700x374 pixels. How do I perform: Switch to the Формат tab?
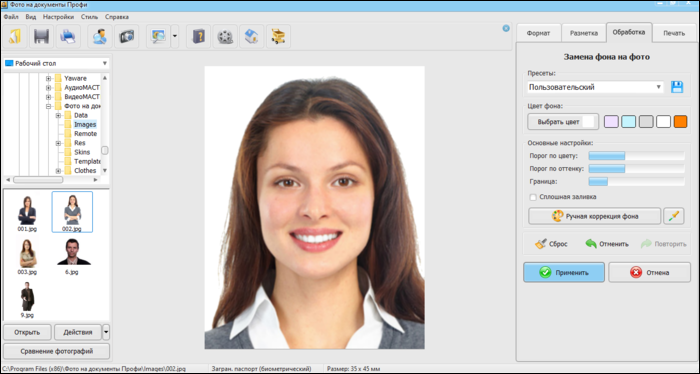(x=538, y=33)
